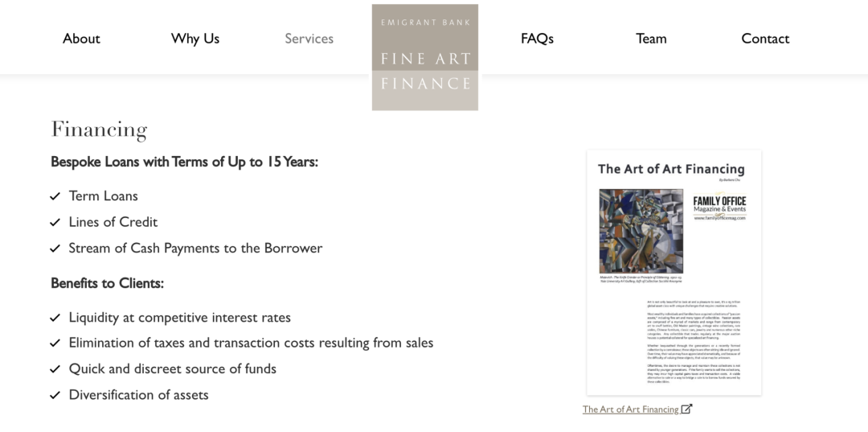The width and height of the screenshot is (868, 432).
Task: Click the checkmark icon next to Term Loans
Action: point(55,196)
